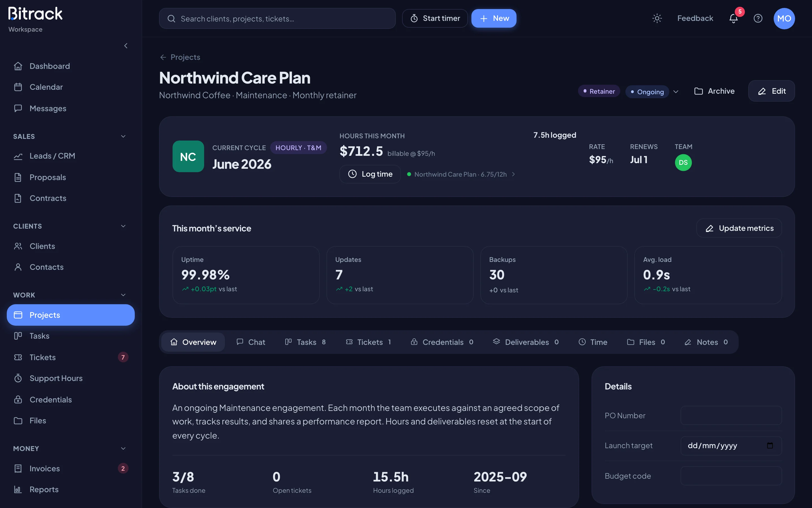812x508 pixels.
Task: Collapse the WORK sidebar section
Action: tap(123, 295)
